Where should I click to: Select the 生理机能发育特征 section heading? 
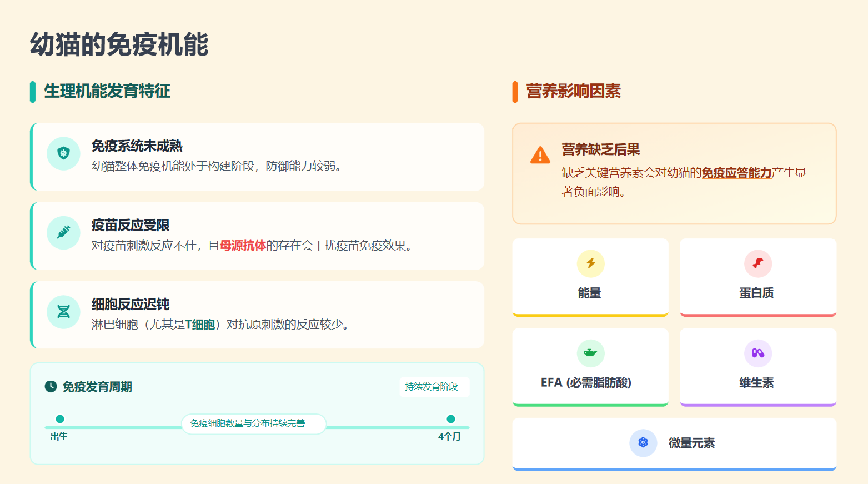pos(107,91)
